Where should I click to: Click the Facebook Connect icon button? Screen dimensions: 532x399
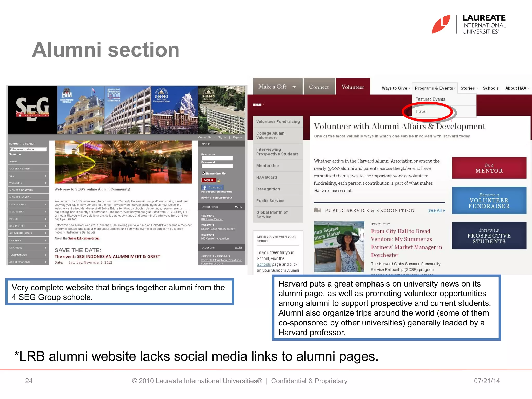(212, 187)
